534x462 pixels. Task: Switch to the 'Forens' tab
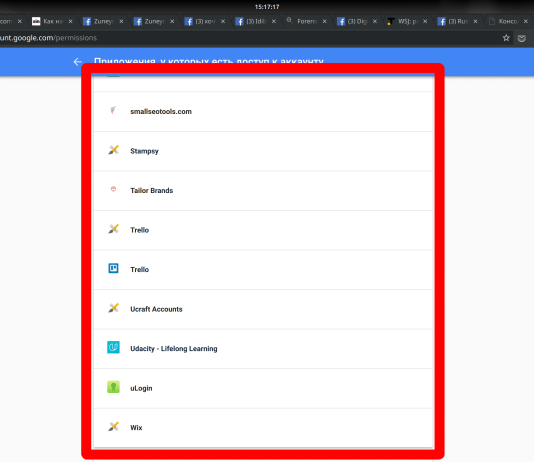coord(306,21)
